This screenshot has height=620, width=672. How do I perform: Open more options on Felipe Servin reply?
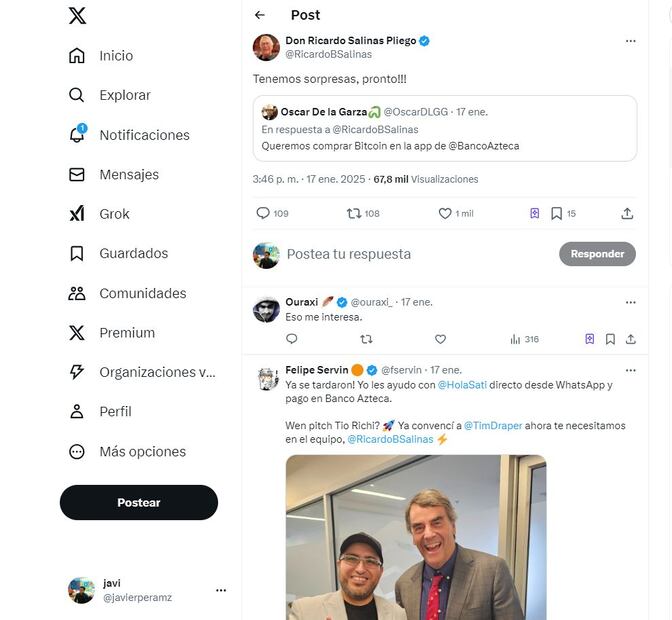630,370
